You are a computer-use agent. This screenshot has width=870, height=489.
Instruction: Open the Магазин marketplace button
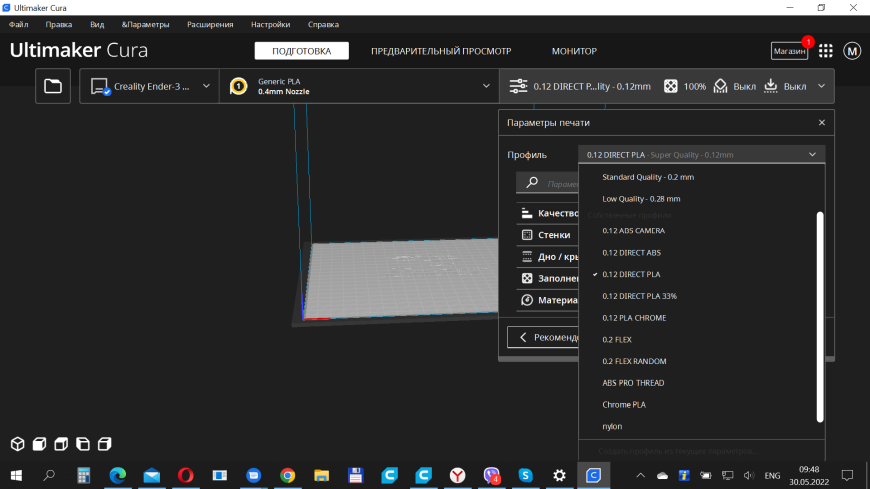click(789, 51)
